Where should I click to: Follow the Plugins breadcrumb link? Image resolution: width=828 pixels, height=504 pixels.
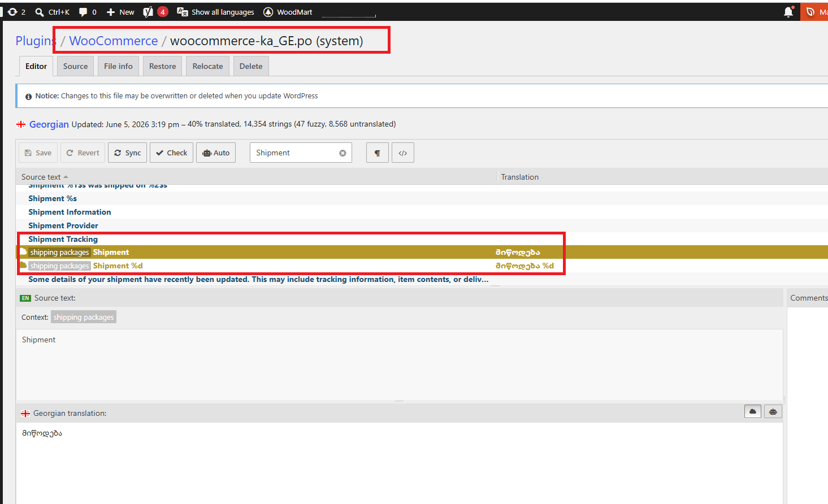[x=36, y=41]
